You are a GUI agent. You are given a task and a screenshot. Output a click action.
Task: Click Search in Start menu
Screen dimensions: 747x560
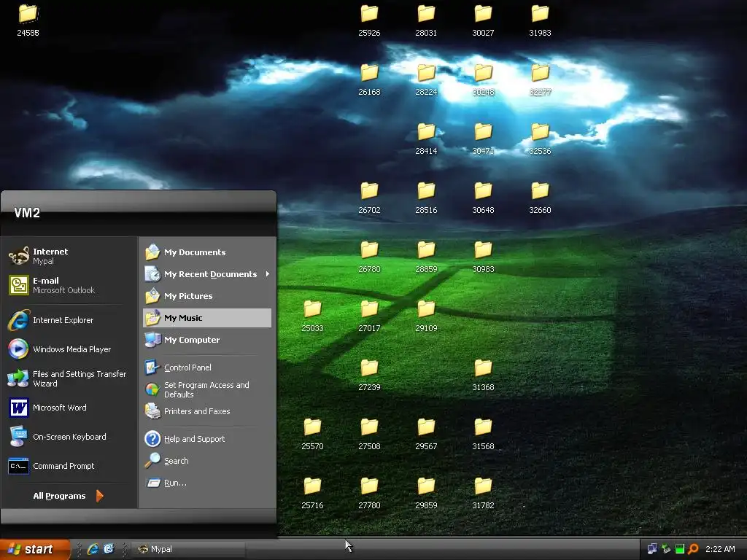point(206,461)
